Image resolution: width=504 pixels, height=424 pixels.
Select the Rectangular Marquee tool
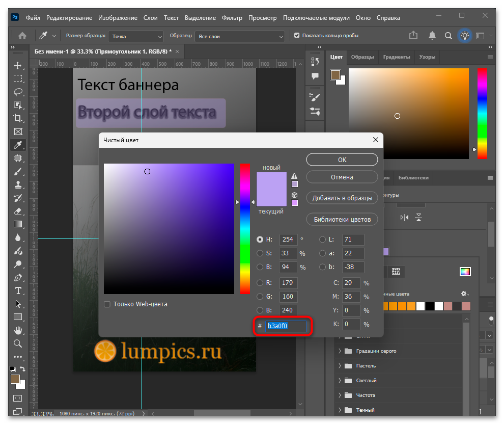18,78
